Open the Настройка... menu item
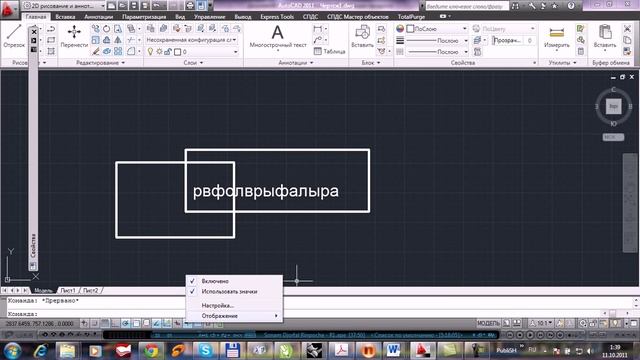The height and width of the screenshot is (360, 640). point(234,305)
